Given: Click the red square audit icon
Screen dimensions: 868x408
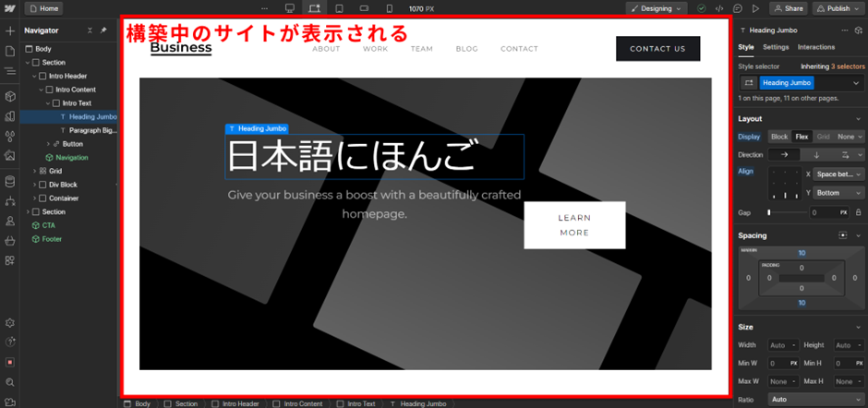Looking at the screenshot, I should (9, 362).
